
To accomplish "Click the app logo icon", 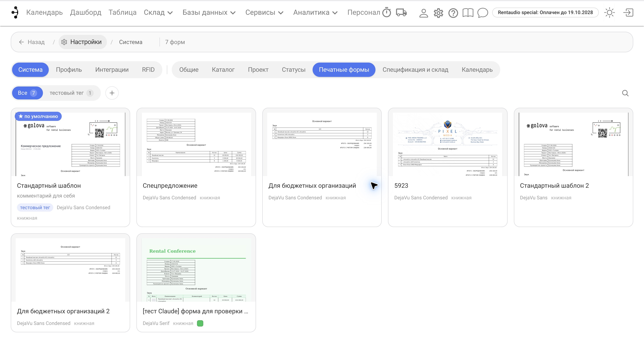I will (15, 12).
